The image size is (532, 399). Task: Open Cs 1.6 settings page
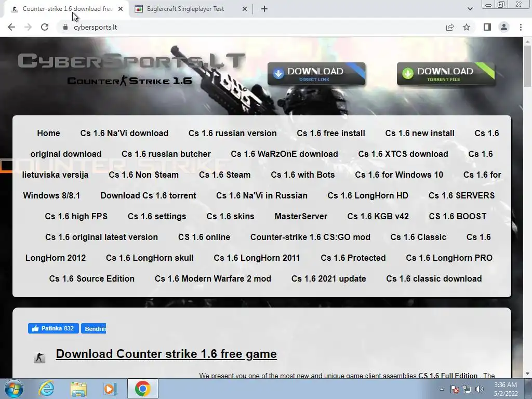pyautogui.click(x=157, y=217)
